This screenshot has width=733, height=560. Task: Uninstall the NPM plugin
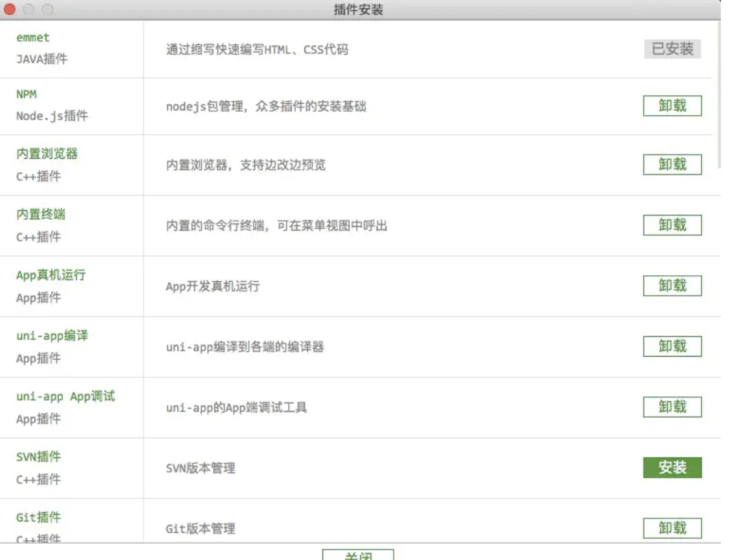pos(672,106)
